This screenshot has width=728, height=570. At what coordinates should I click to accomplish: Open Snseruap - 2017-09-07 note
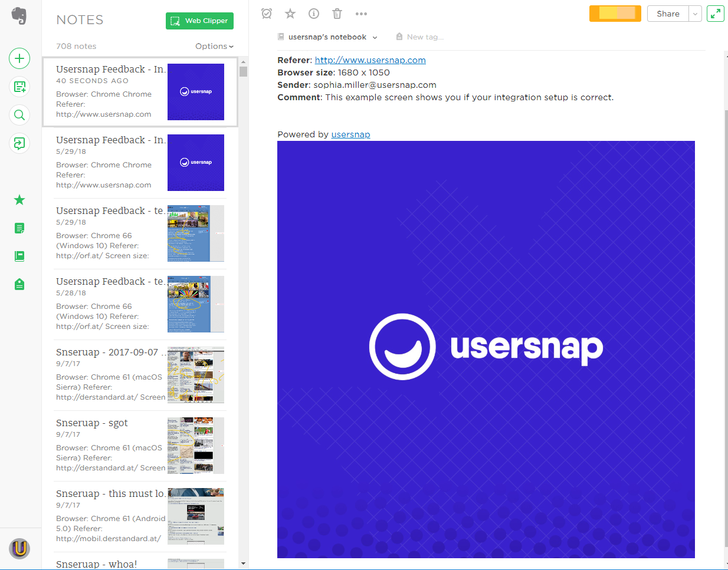[x=140, y=375]
